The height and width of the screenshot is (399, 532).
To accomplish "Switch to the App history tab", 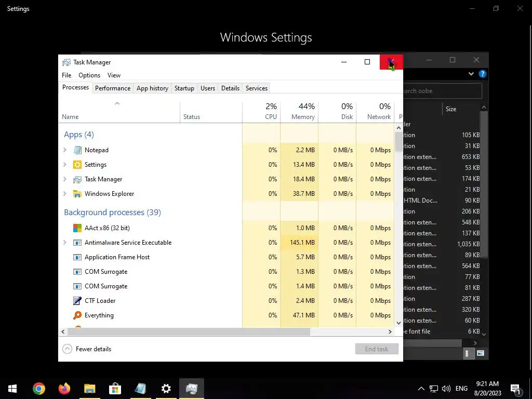I will pyautogui.click(x=152, y=88).
